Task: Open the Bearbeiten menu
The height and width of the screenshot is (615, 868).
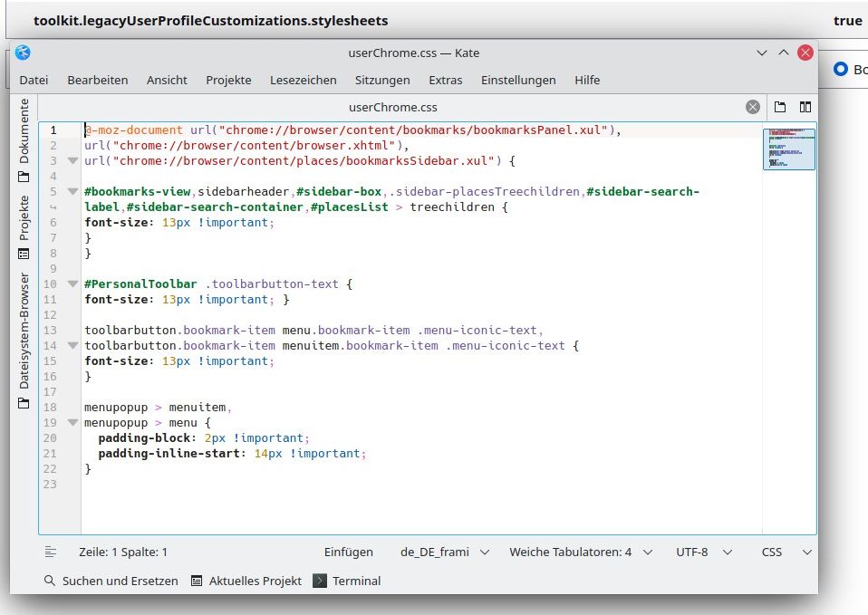Action: pos(97,80)
